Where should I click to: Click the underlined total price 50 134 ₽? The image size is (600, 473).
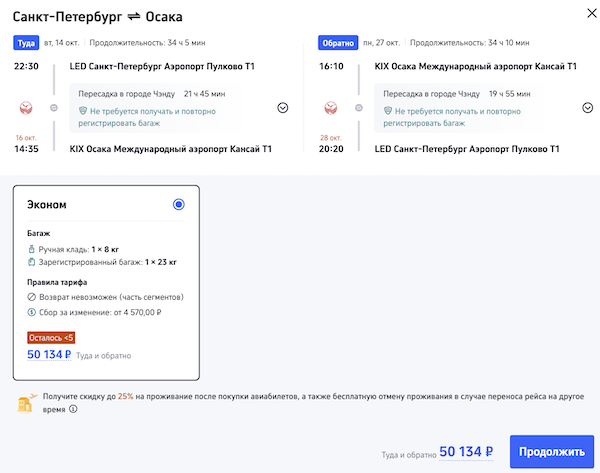pyautogui.click(x=466, y=452)
